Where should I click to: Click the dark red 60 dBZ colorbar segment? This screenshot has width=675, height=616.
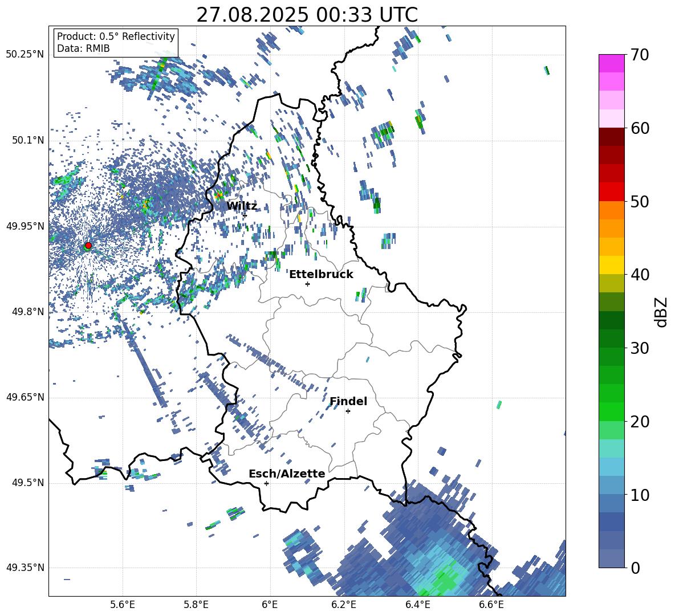coord(611,137)
